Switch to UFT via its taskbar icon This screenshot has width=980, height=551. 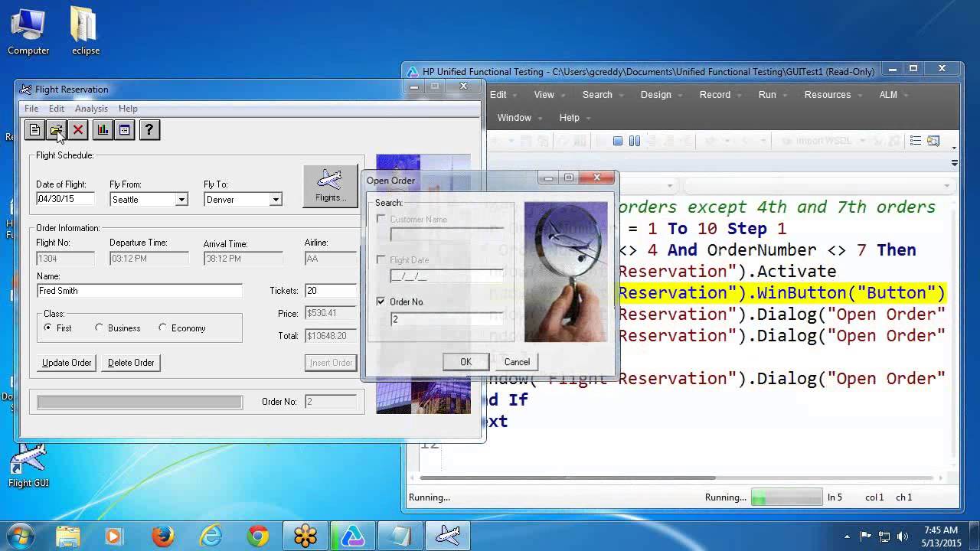pos(353,536)
